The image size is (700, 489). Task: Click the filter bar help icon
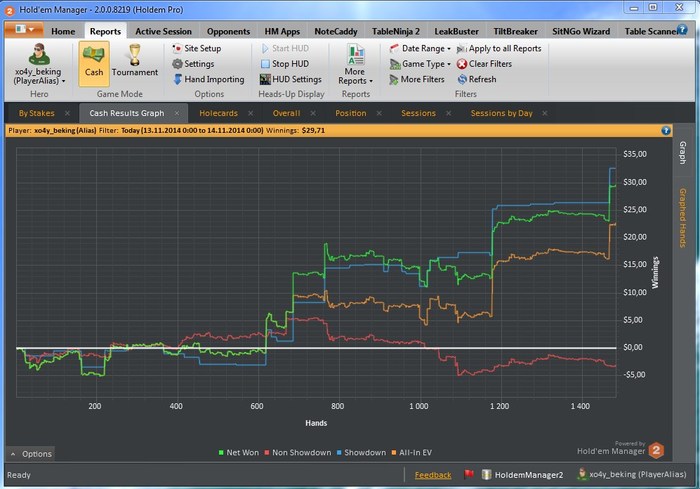[x=666, y=130]
